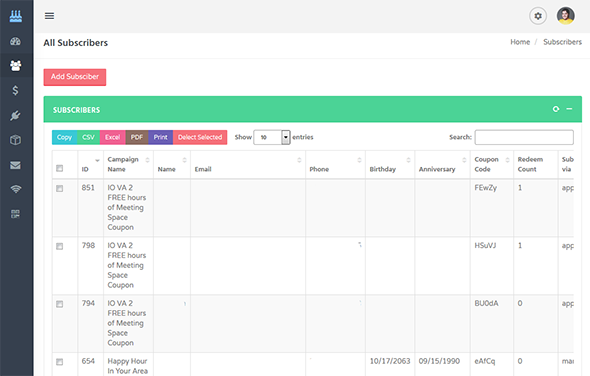Open the QR code icon in sidebar
590x376 pixels.
pyautogui.click(x=15, y=214)
